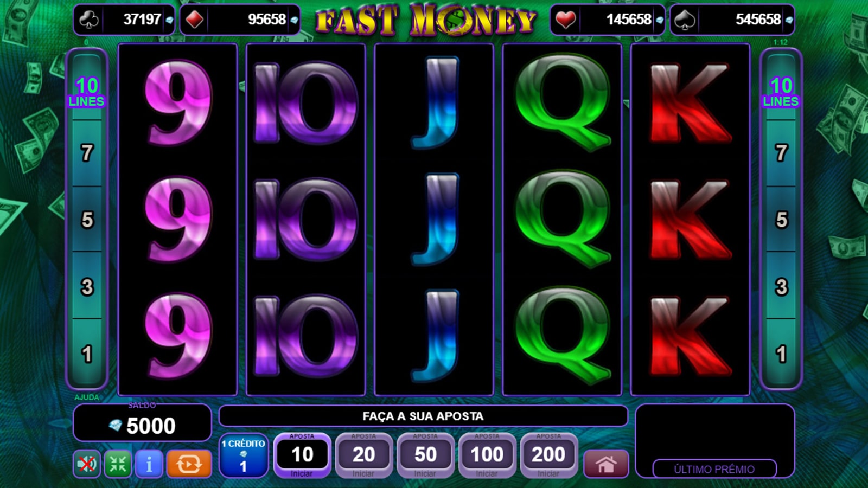Click the home lobby icon
868x488 pixels.
606,464
